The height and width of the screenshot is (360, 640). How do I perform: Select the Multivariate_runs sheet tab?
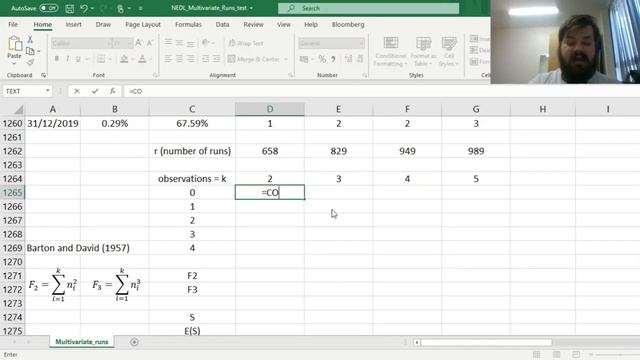(x=82, y=342)
